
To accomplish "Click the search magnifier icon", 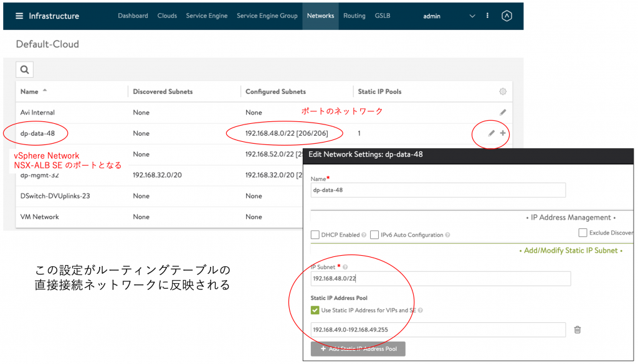I will [24, 70].
